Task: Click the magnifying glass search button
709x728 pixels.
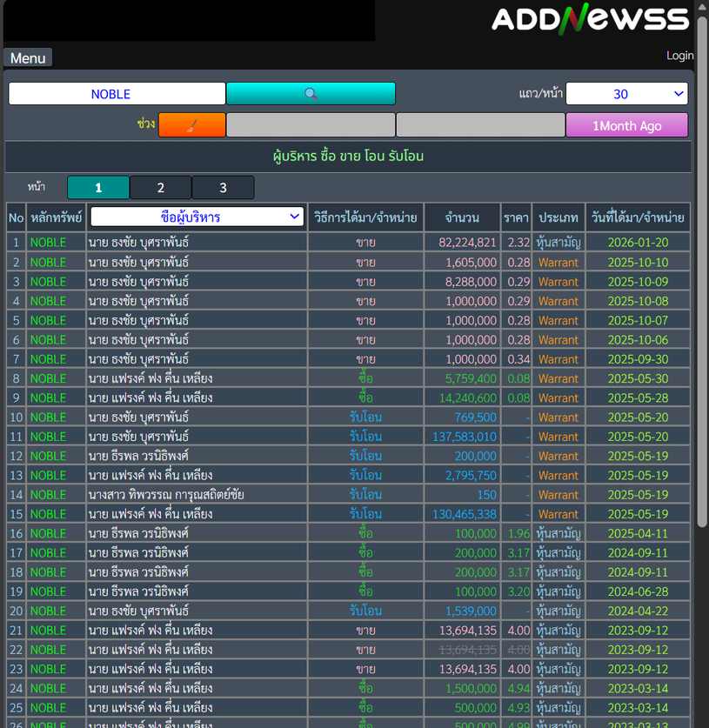Action: click(311, 94)
